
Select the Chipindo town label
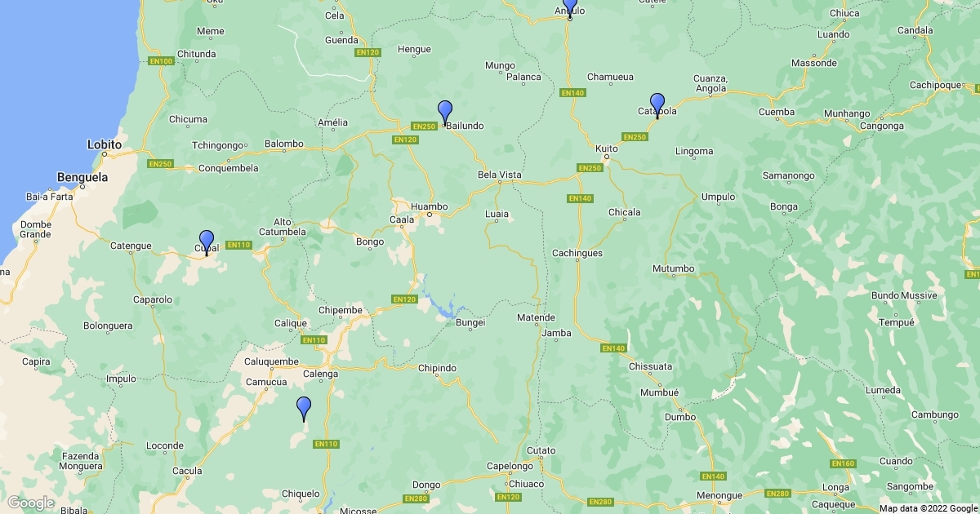[437, 369]
